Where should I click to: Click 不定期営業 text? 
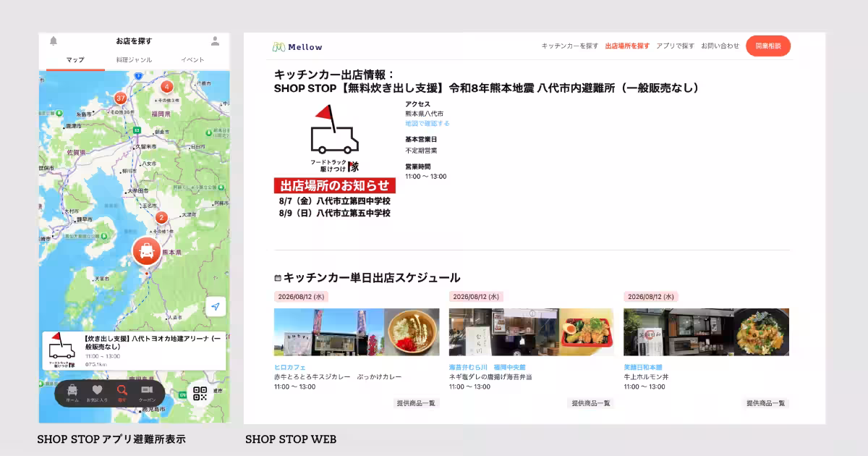[421, 151]
